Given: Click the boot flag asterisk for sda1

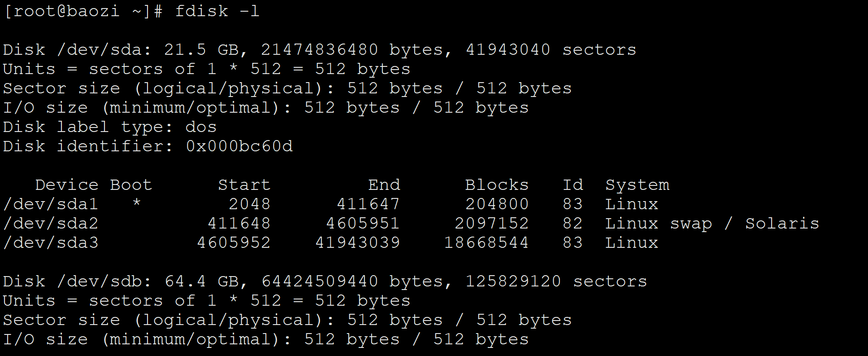Looking at the screenshot, I should coord(137,204).
